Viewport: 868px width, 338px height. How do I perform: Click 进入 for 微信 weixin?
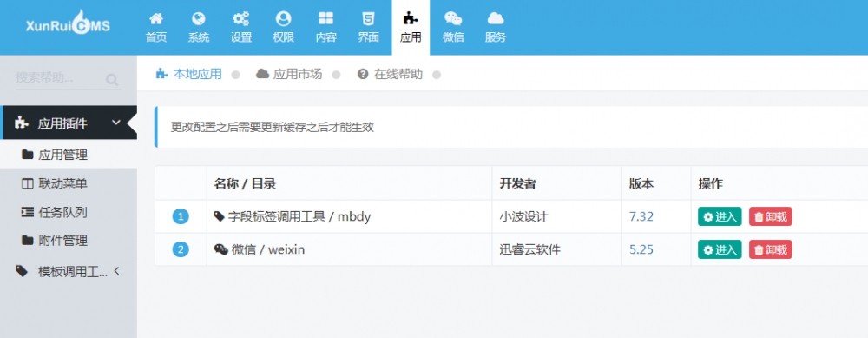[720, 250]
